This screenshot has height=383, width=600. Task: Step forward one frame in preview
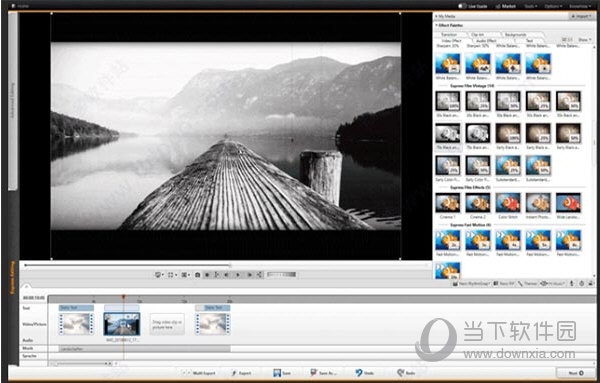[x=249, y=275]
